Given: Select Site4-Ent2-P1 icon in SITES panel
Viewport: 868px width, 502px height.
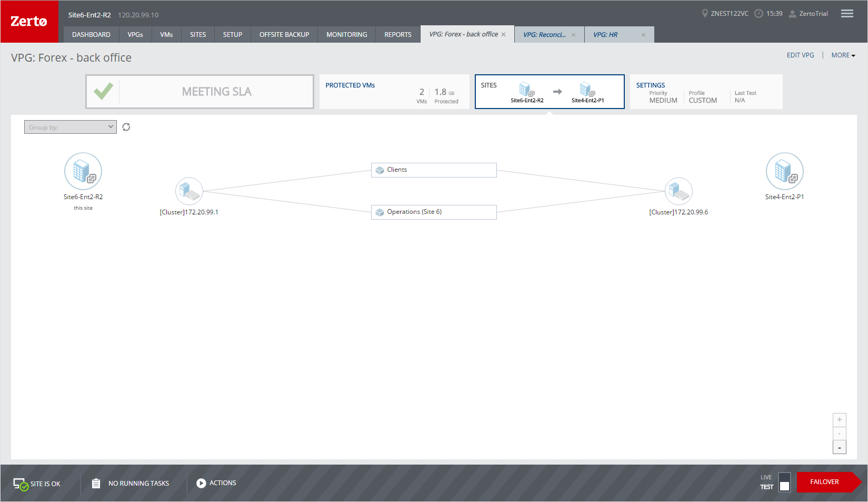Looking at the screenshot, I should coord(587,90).
